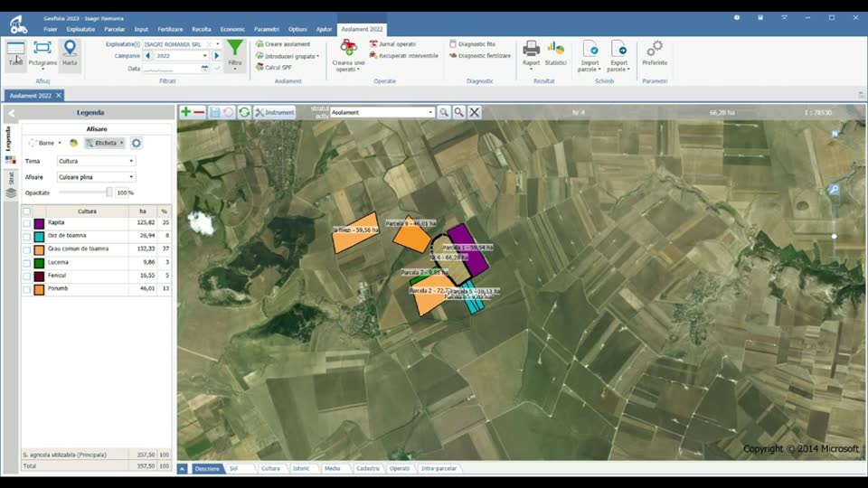This screenshot has height=488, width=868.
Task: Go to next campaign year arrow
Action: [216, 56]
